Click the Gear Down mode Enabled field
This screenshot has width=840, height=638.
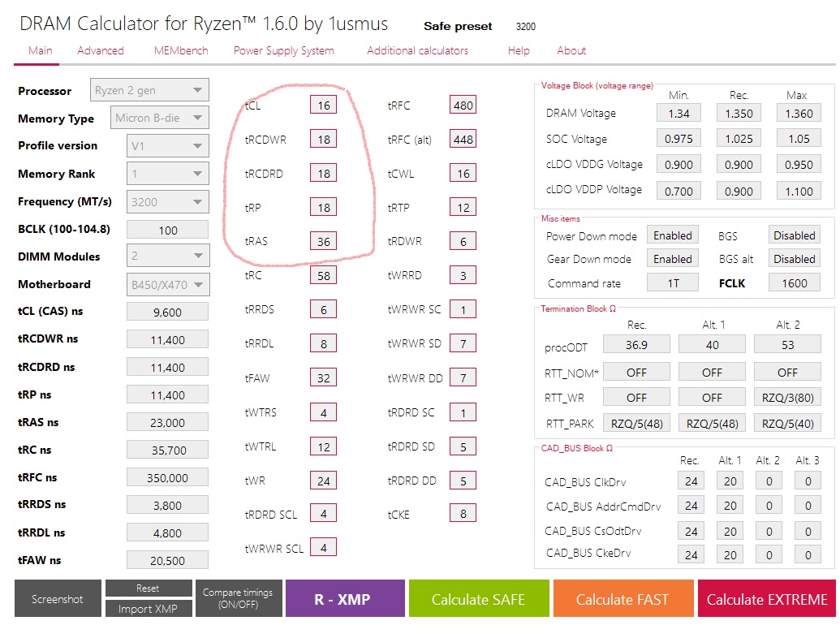[673, 259]
